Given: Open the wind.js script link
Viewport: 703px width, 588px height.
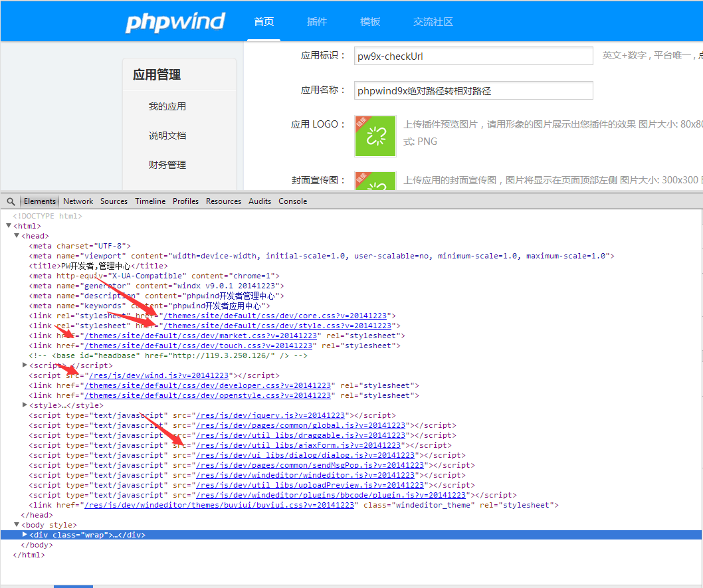Looking at the screenshot, I should [x=159, y=375].
